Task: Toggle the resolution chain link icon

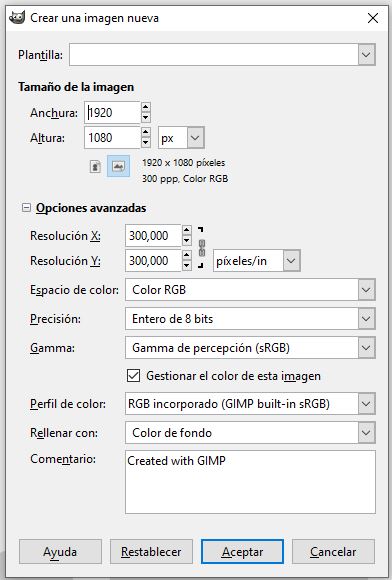Action: 202,248
